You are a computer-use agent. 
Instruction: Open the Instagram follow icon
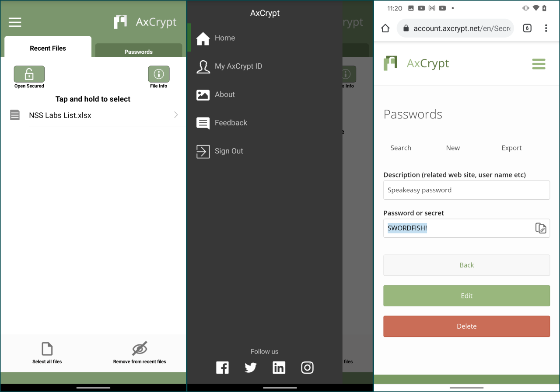click(x=307, y=368)
